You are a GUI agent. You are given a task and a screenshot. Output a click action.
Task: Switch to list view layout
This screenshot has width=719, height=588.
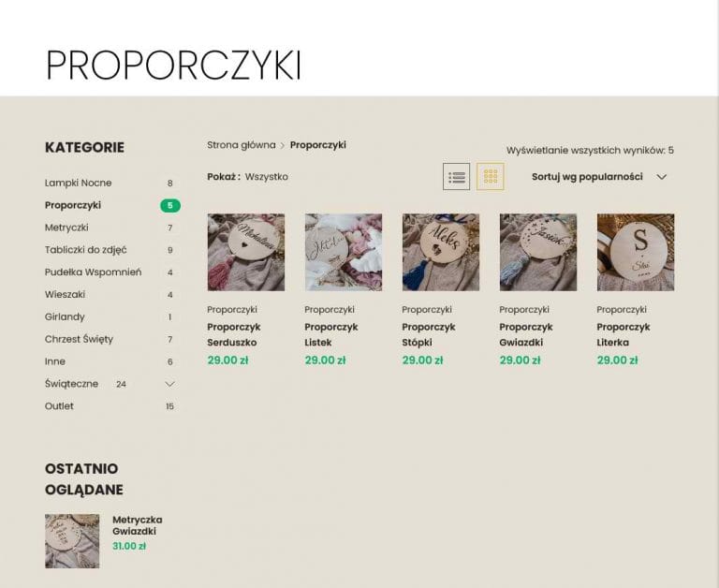click(x=456, y=177)
